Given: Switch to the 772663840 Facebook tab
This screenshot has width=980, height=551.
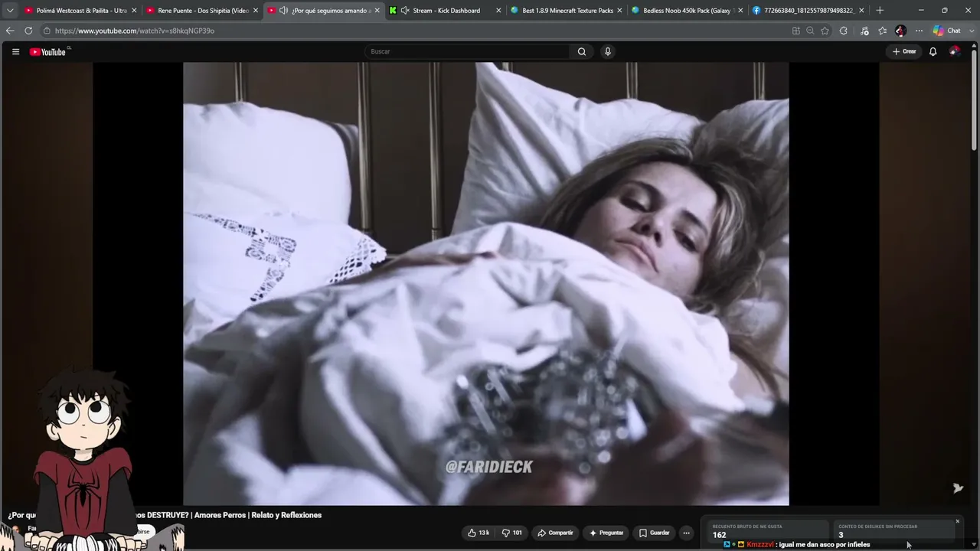Looking at the screenshot, I should click(x=808, y=11).
